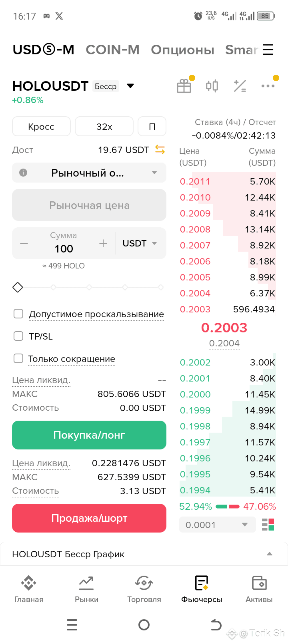Open the 0.0001 price precision dropdown

[x=218, y=525]
